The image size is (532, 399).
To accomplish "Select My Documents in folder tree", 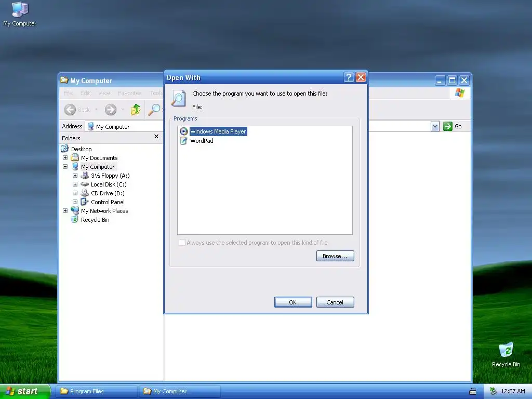I will click(x=99, y=158).
